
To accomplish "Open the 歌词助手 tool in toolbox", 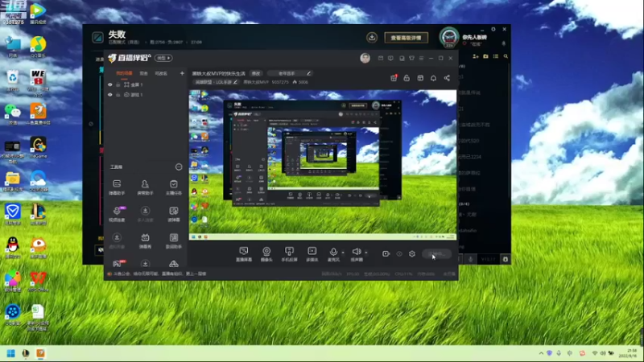I will click(x=174, y=241).
